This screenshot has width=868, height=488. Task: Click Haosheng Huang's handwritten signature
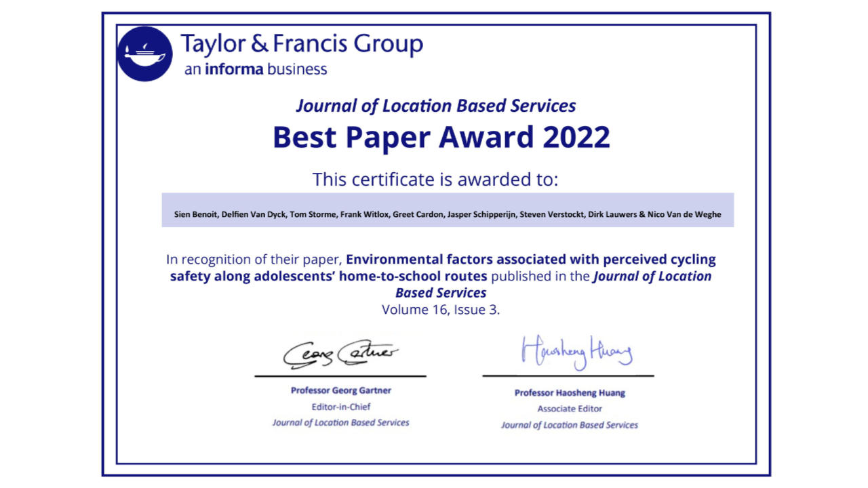tap(577, 352)
